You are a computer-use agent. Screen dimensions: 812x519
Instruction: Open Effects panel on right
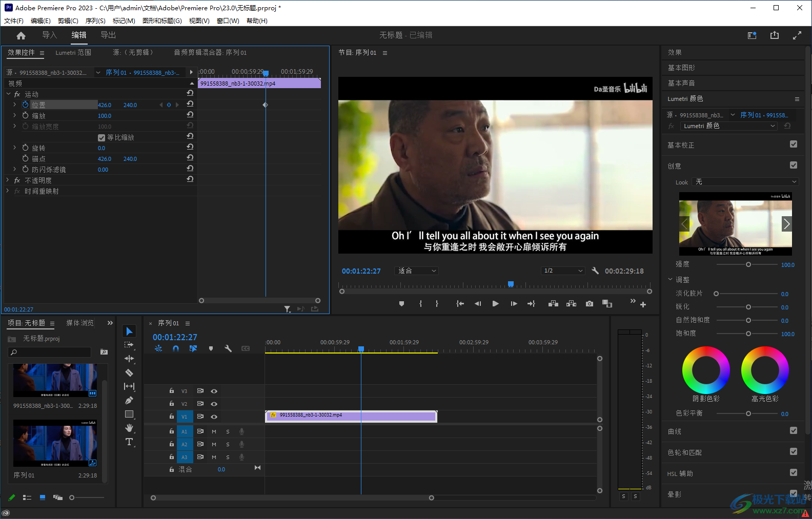675,52
